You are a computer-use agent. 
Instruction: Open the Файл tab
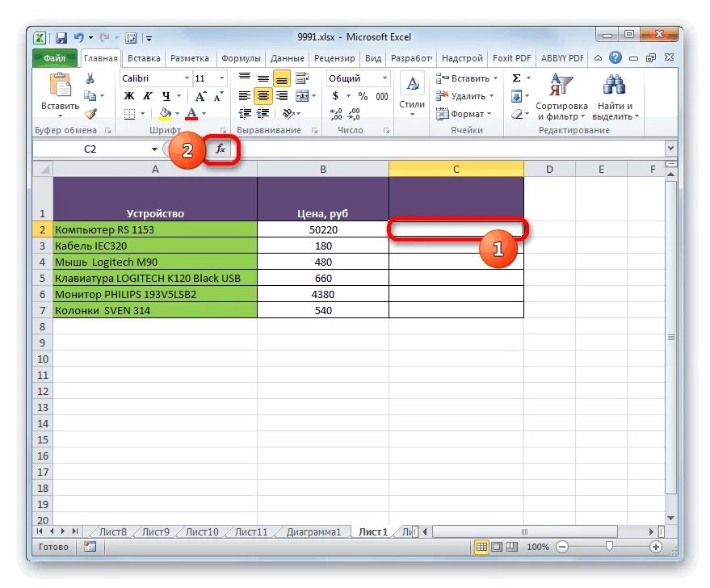coord(55,58)
